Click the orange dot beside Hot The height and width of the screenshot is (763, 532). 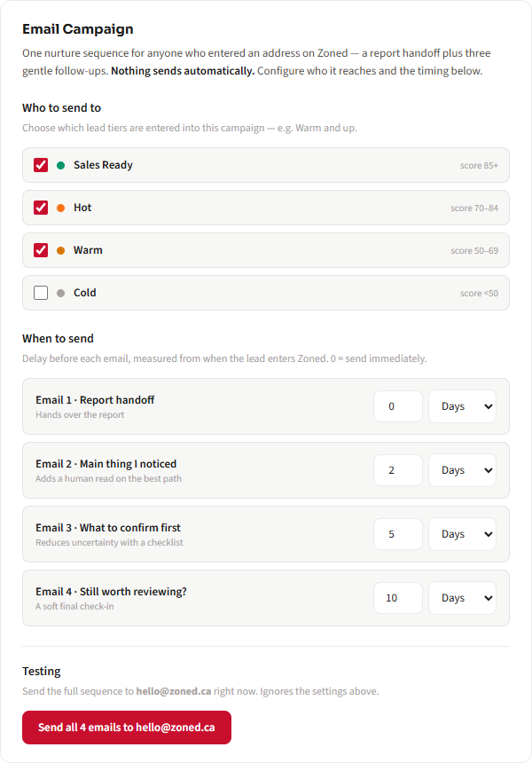click(x=61, y=208)
